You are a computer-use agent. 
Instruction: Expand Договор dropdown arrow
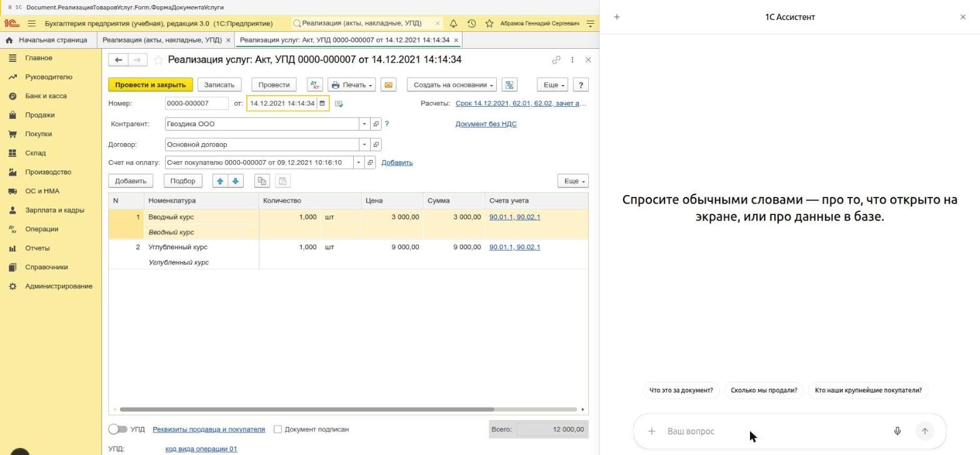[x=364, y=144]
